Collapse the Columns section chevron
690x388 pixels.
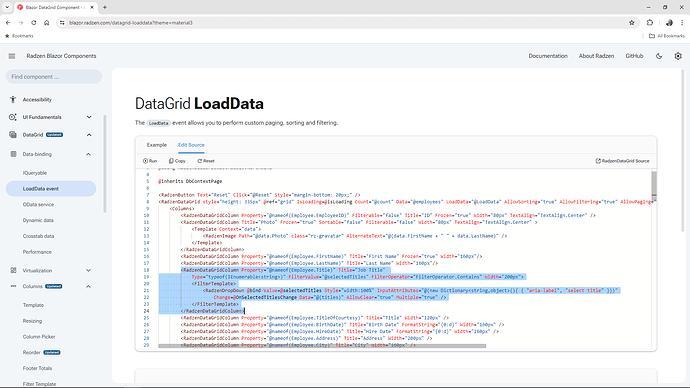[88, 286]
